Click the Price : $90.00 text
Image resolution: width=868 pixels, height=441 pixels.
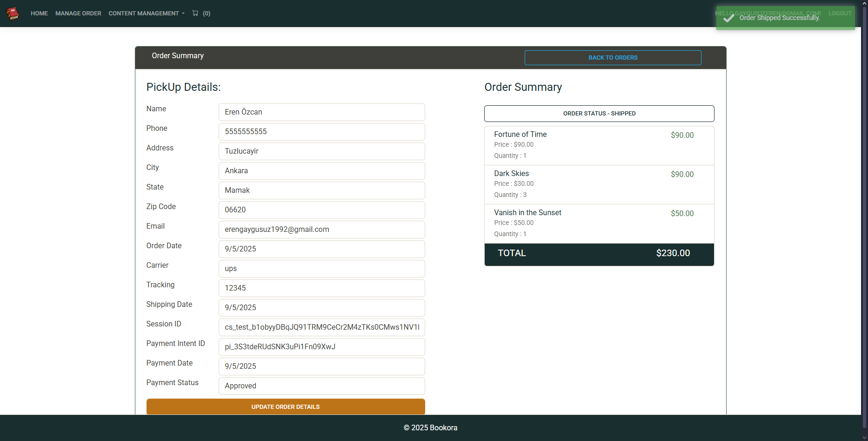click(514, 145)
